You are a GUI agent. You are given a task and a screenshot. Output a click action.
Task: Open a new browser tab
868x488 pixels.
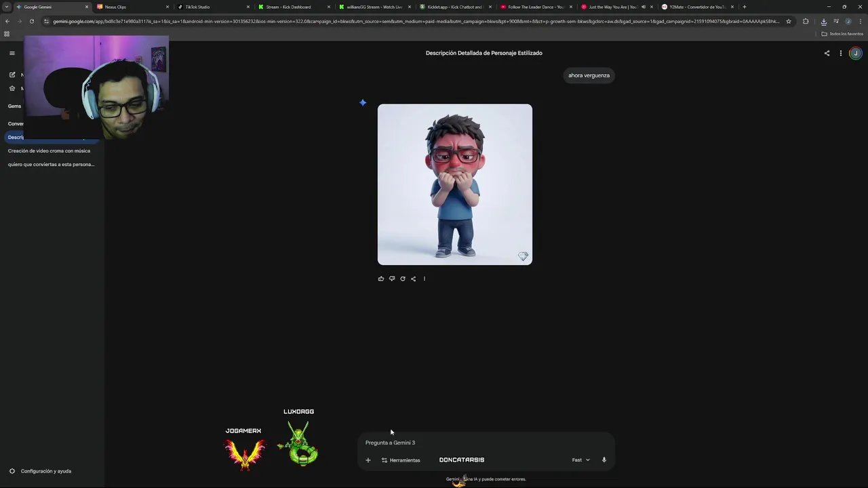[x=744, y=7]
